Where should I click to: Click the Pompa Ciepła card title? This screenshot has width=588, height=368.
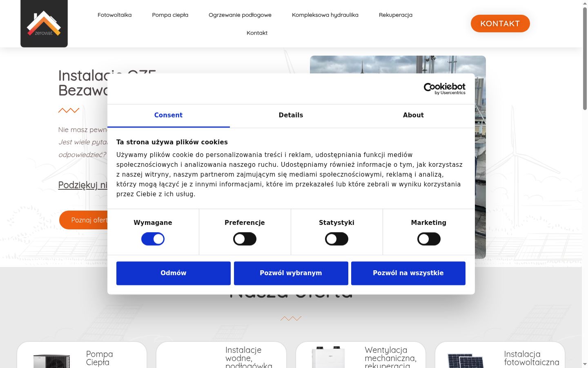pos(99,358)
